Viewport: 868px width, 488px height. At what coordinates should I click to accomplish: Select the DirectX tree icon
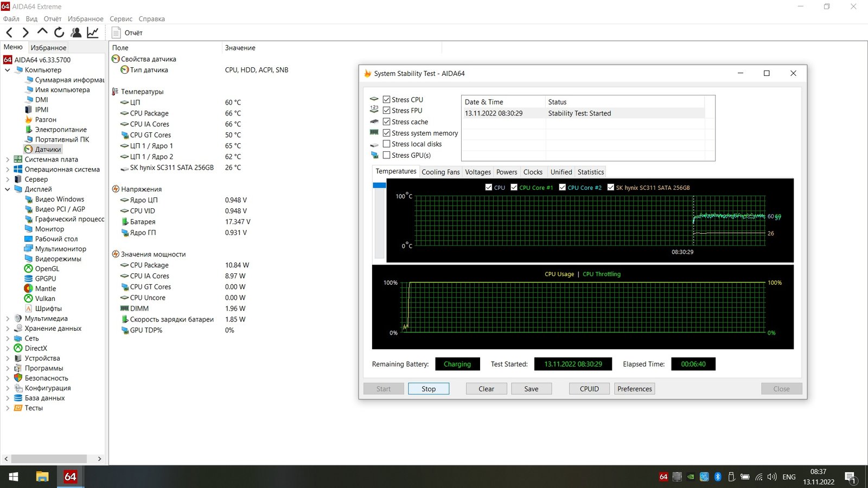tap(18, 348)
